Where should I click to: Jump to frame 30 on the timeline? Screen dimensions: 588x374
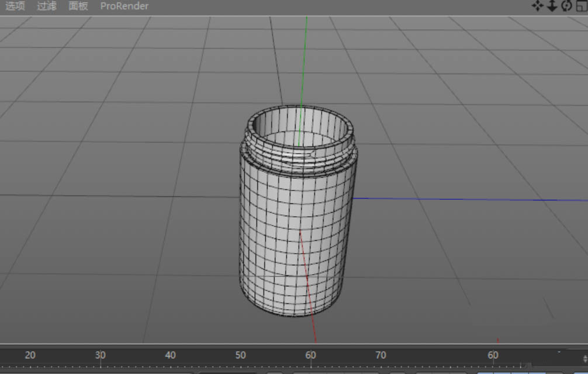(101, 355)
